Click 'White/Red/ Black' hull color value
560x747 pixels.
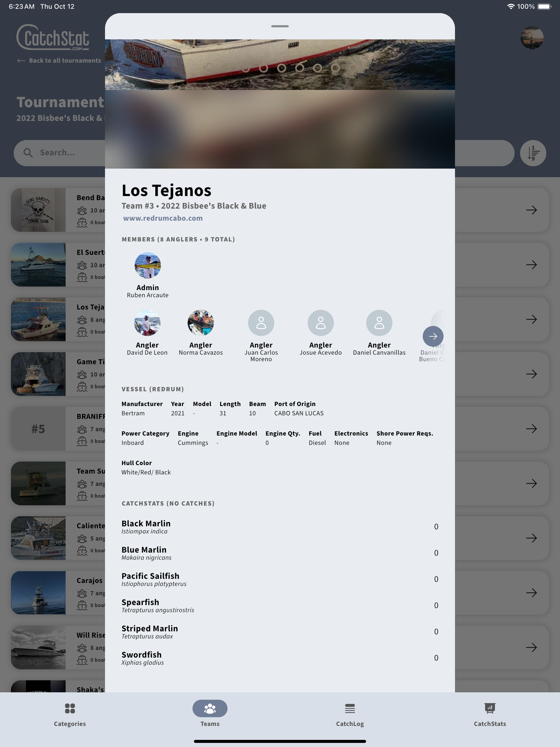[146, 472]
